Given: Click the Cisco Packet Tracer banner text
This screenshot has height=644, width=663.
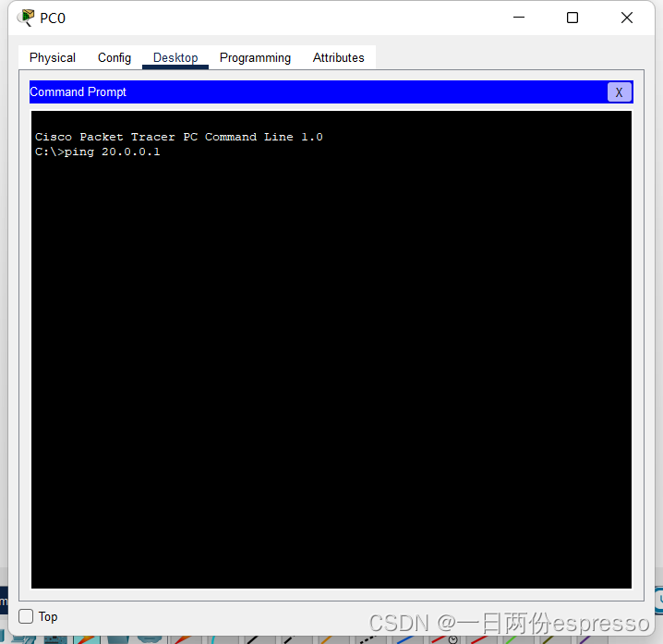Looking at the screenshot, I should click(179, 137).
